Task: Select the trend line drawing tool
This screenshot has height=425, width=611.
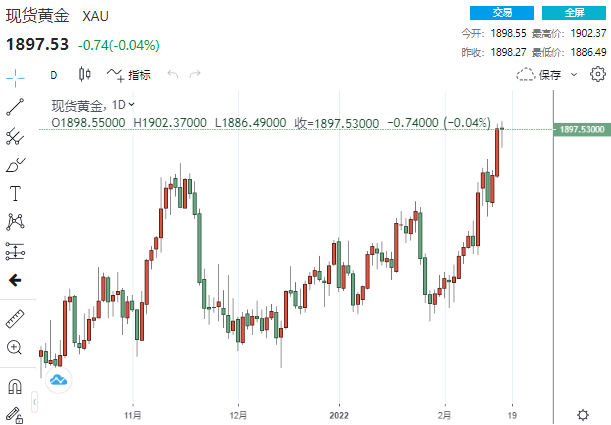Action: 15,106
